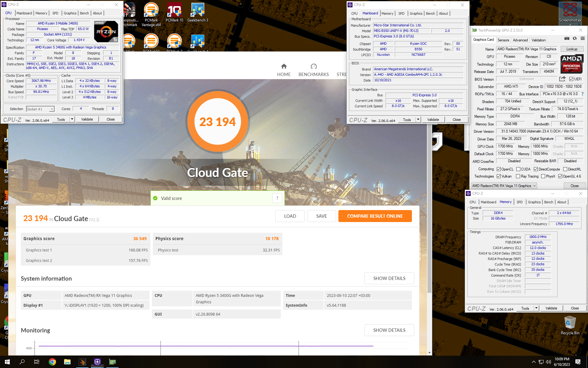Screen dimensions: 588x368
Task: Toggle the CUDA checkbox in GPU-Z
Action: point(518,169)
